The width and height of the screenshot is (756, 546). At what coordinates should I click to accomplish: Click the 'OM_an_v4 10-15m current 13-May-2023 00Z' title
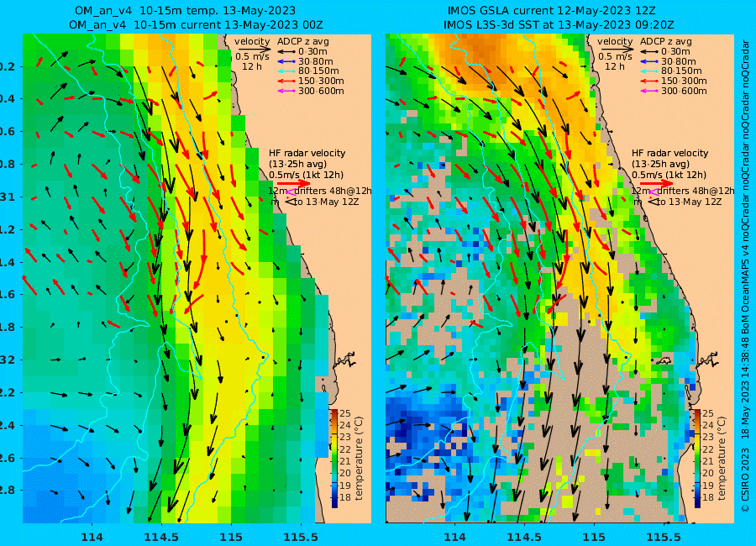point(196,24)
